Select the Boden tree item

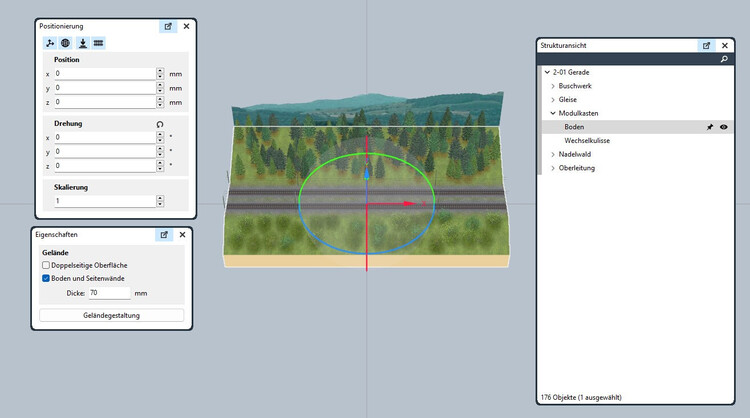click(x=574, y=127)
